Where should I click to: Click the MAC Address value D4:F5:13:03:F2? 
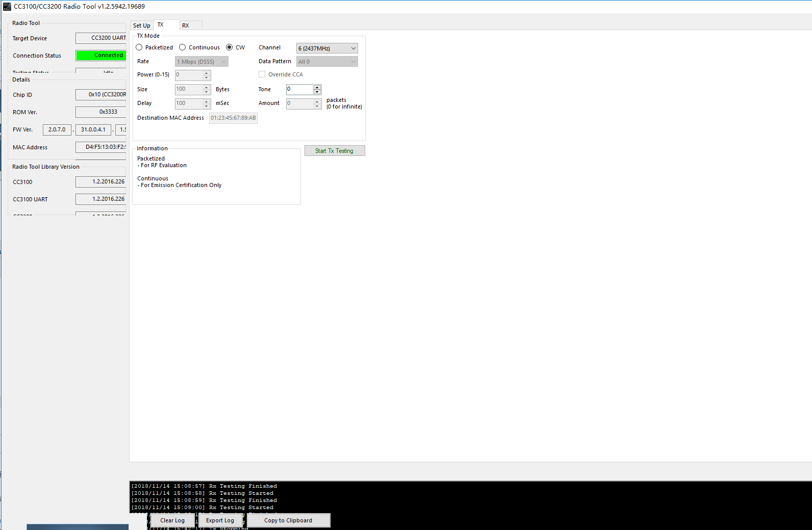pos(101,147)
